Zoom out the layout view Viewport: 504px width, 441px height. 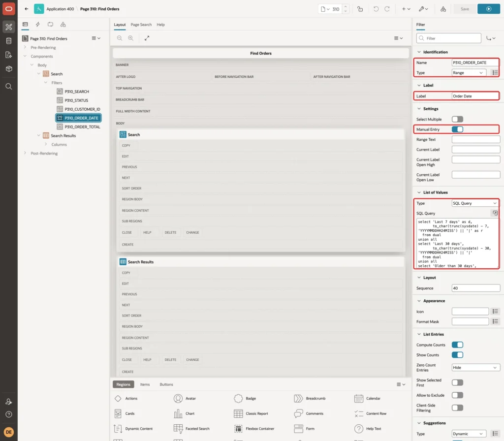pyautogui.click(x=120, y=38)
